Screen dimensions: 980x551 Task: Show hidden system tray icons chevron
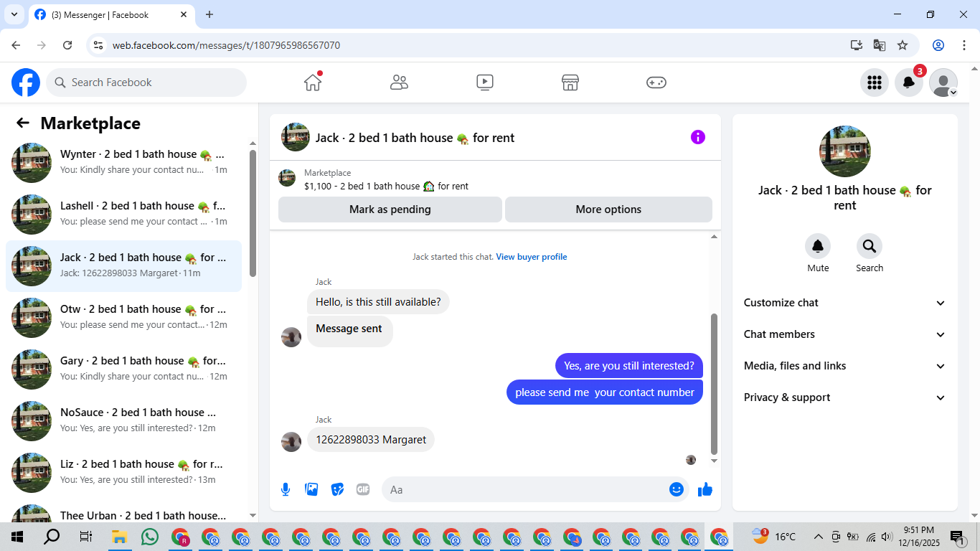point(818,537)
